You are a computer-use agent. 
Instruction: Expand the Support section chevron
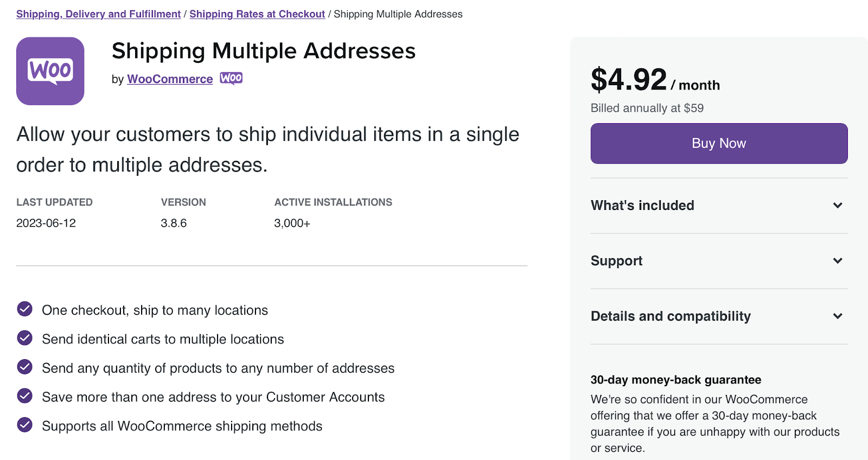838,261
